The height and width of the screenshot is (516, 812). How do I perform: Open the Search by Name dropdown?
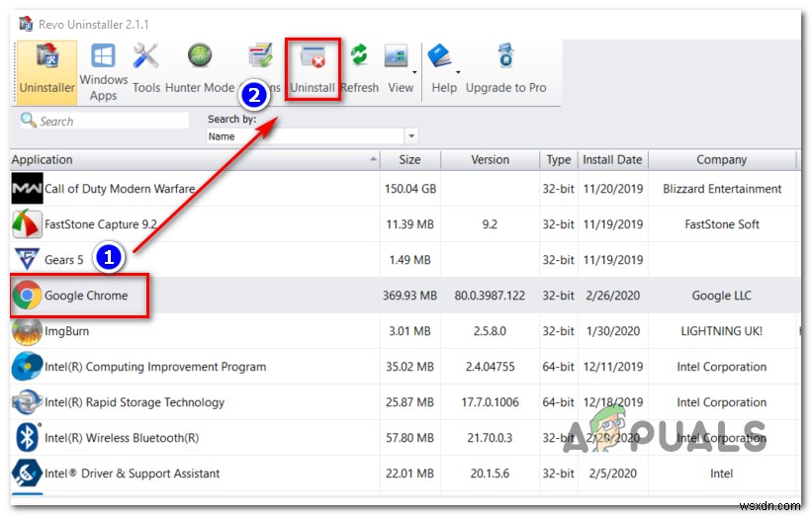[x=411, y=136]
